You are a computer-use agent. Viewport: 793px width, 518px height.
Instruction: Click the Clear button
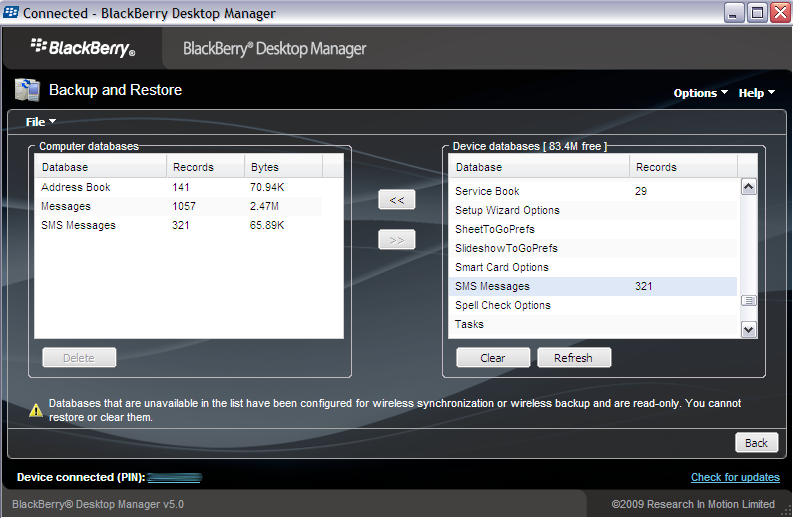point(493,358)
